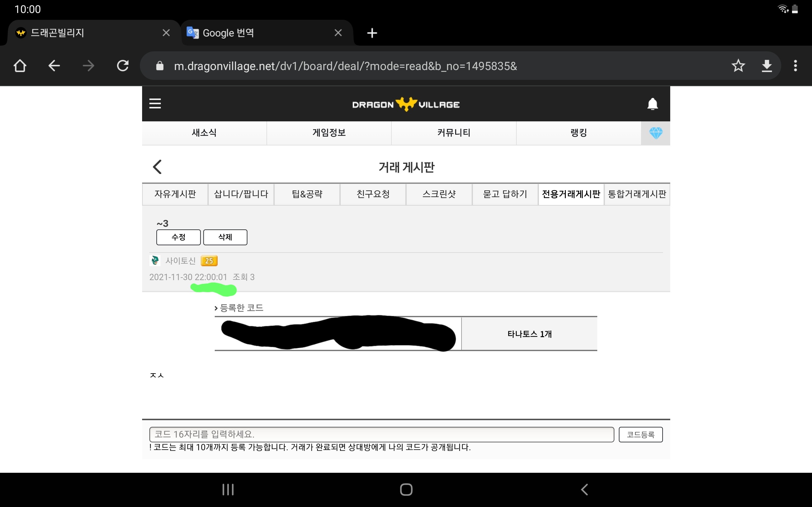The image size is (812, 507).
Task: Open the 커뮤니티 navigation menu
Action: [454, 133]
